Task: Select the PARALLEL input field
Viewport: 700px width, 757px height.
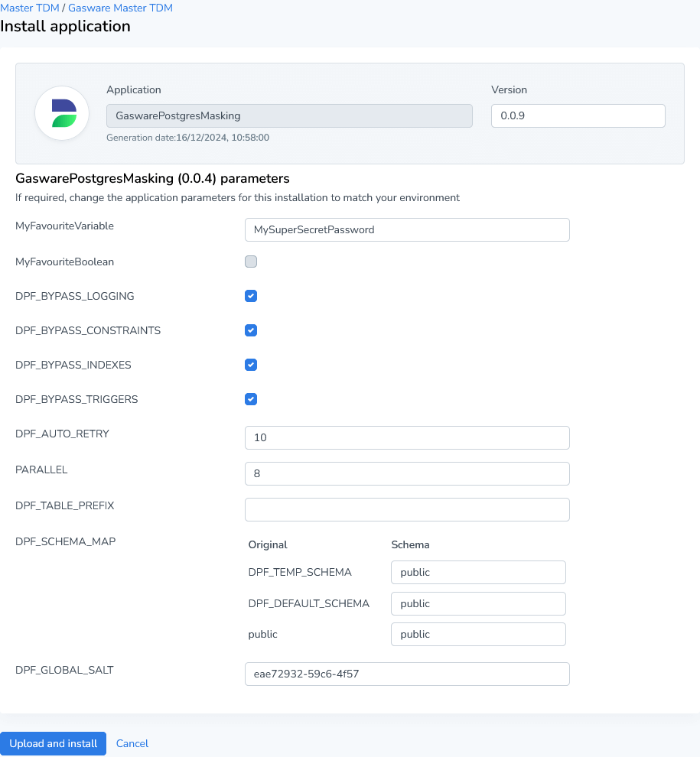Action: click(406, 473)
